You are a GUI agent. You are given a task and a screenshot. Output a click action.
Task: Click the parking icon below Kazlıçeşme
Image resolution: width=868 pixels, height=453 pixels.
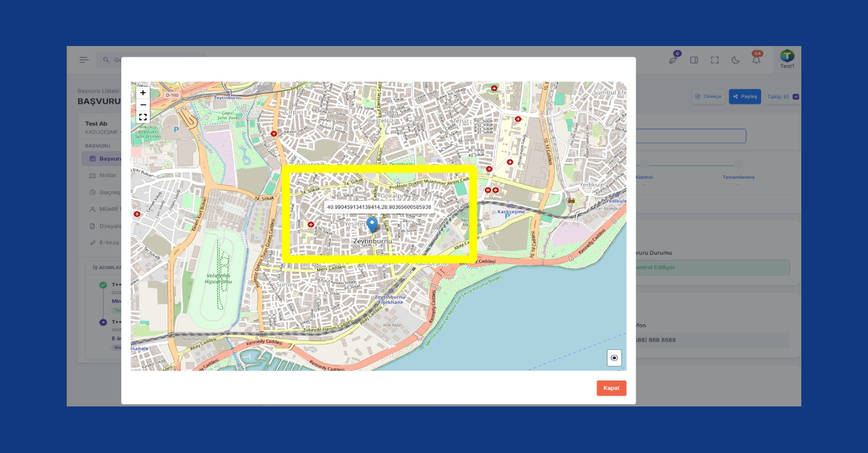click(x=507, y=216)
